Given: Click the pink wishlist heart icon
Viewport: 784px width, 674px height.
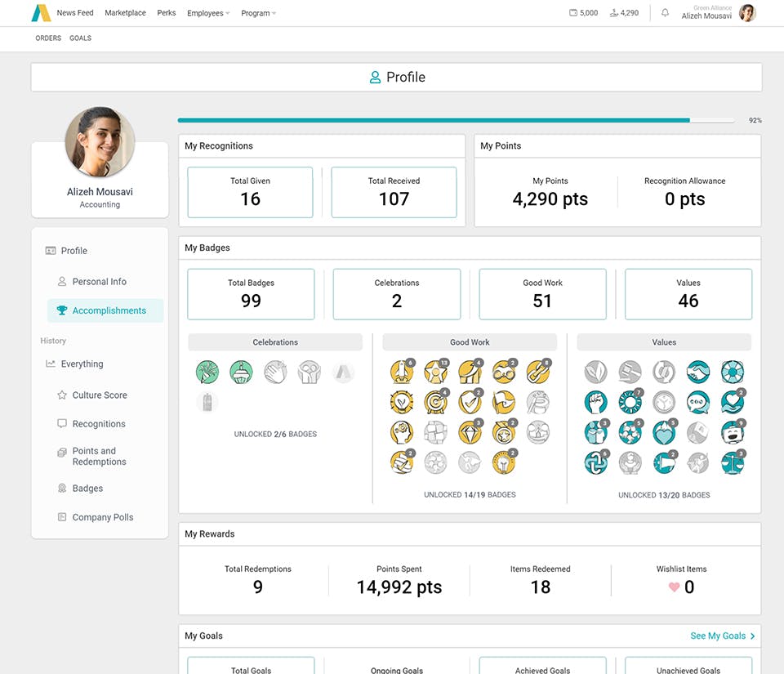Looking at the screenshot, I should coord(674,587).
